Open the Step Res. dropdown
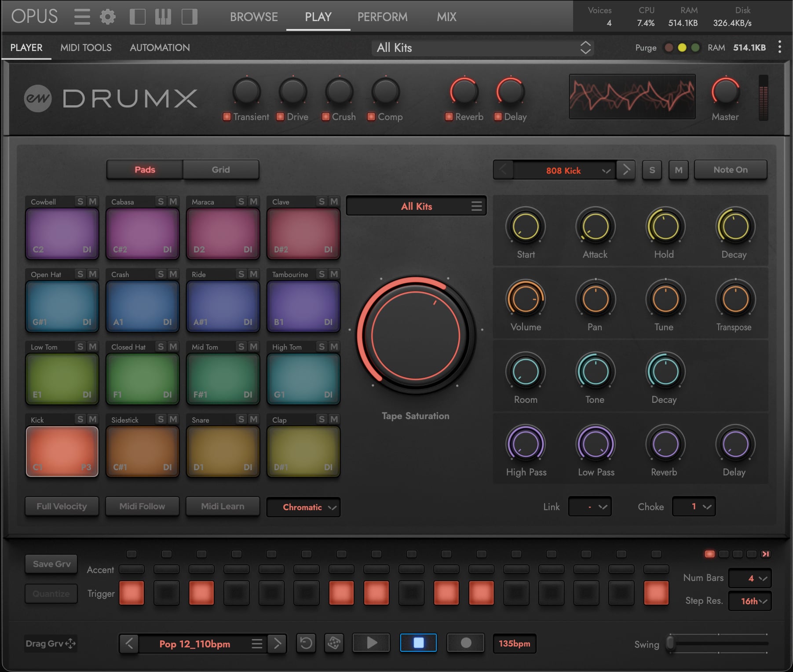Image resolution: width=793 pixels, height=672 pixels. [750, 601]
